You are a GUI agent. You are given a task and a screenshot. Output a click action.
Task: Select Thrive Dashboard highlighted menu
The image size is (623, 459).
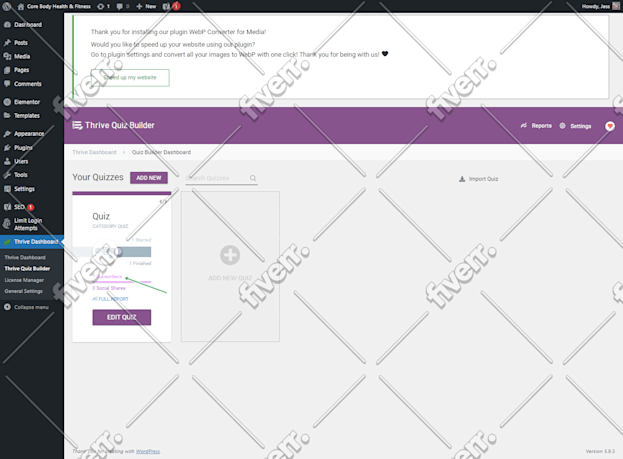32,242
